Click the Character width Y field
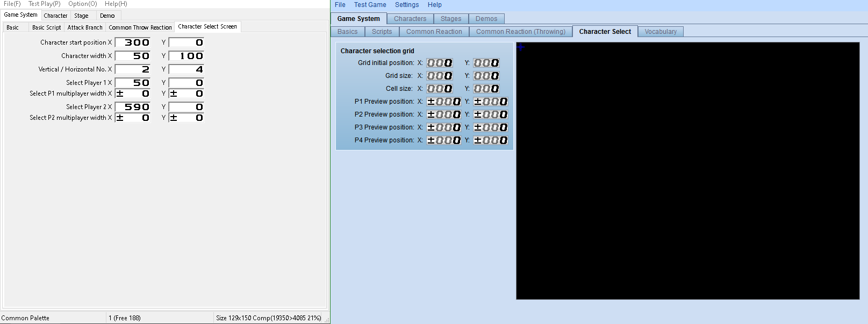This screenshot has width=868, height=324. 186,56
